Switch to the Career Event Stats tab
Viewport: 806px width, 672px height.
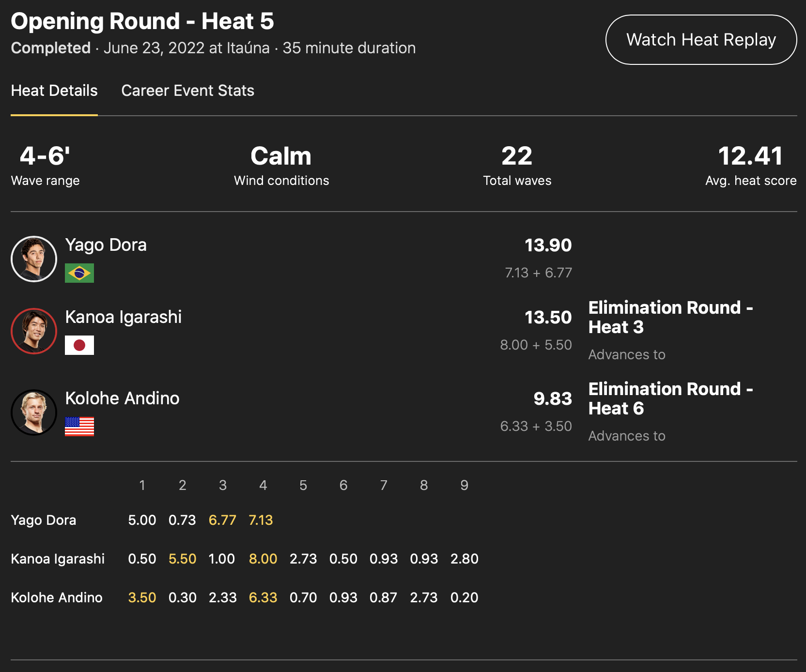coord(187,91)
